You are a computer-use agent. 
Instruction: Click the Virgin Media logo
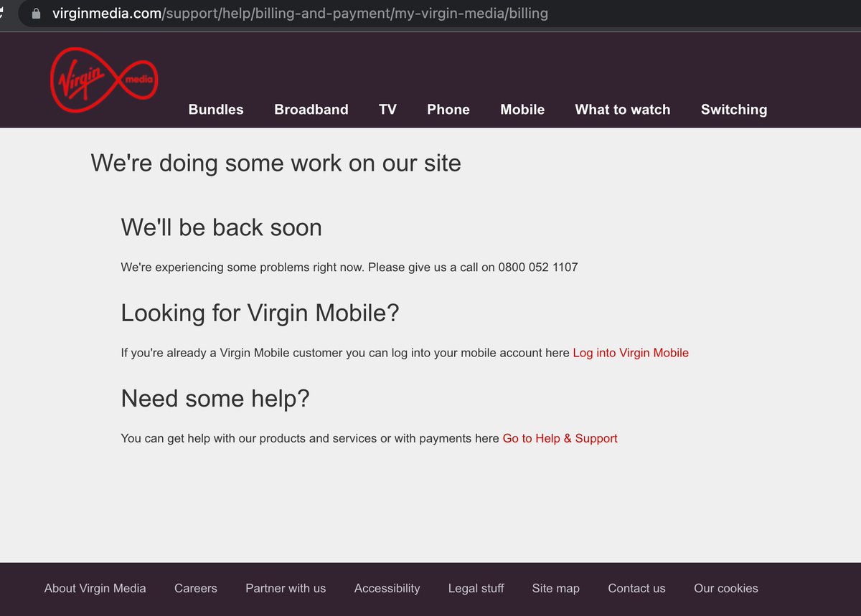(x=104, y=80)
